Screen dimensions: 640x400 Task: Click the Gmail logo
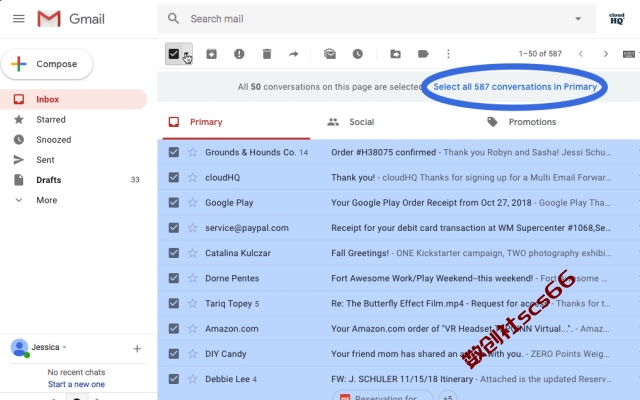[71, 19]
